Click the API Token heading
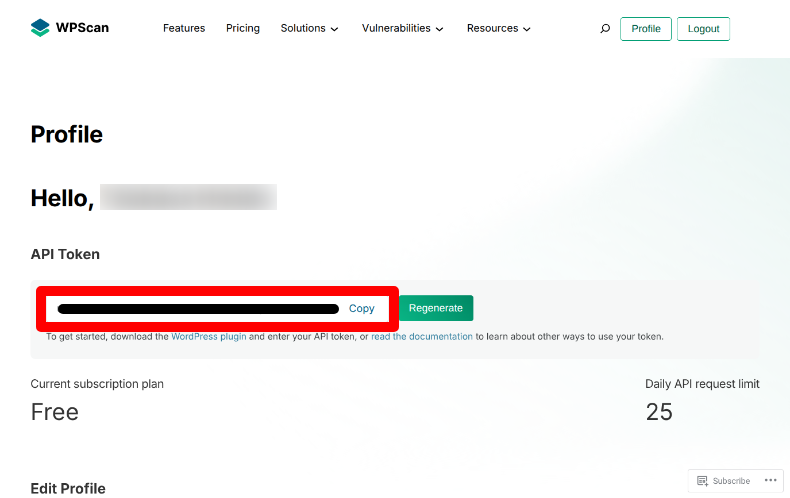Image resolution: width=790 pixels, height=498 pixels. [x=65, y=254]
